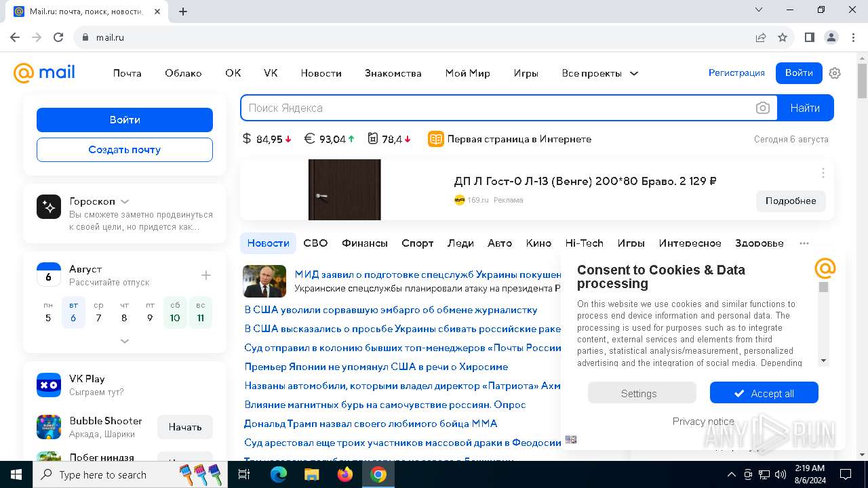The height and width of the screenshot is (488, 868).
Task: Expand the Все проекты dropdown
Action: (600, 73)
